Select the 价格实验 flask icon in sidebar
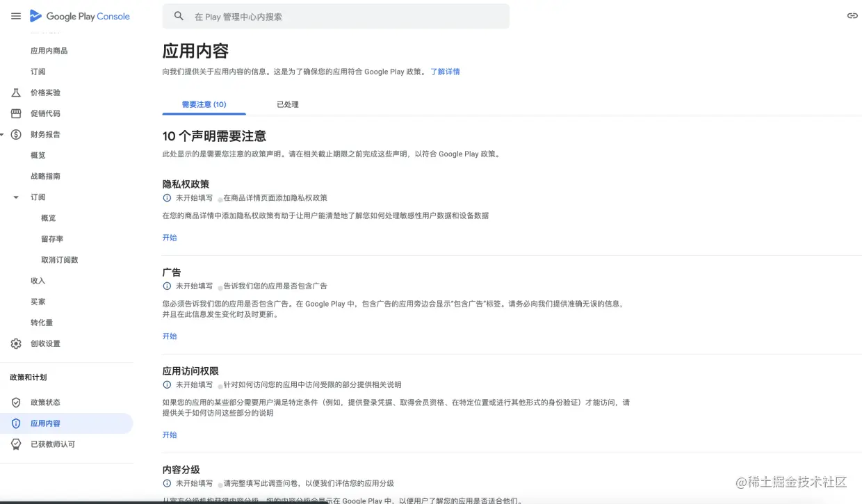The height and width of the screenshot is (504, 862). pos(16,92)
